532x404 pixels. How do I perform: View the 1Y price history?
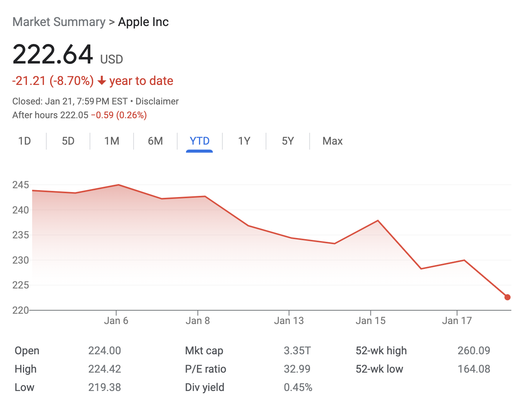click(x=244, y=141)
